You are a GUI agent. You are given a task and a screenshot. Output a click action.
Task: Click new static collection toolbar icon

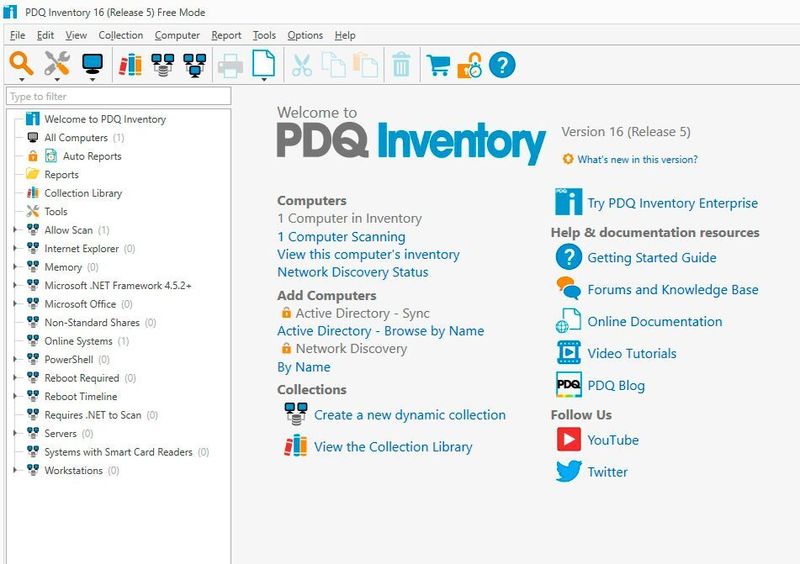(195, 65)
